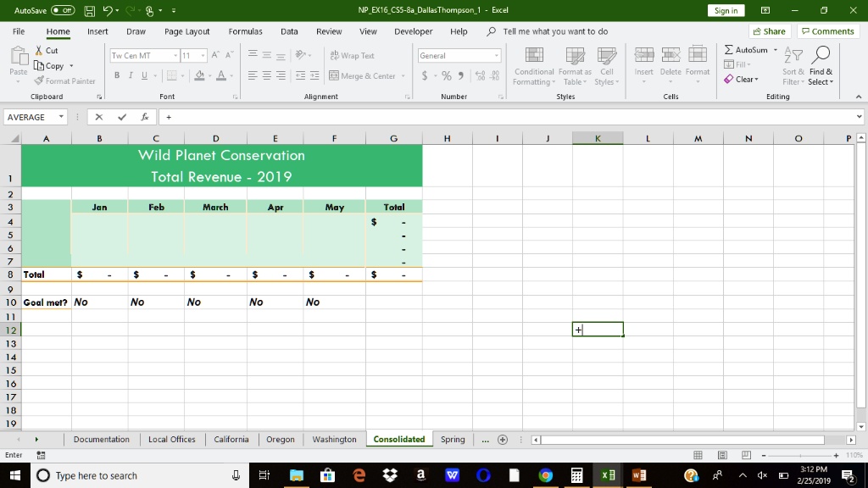Switch to the California sheet tab
The height and width of the screenshot is (488, 868).
231,440
